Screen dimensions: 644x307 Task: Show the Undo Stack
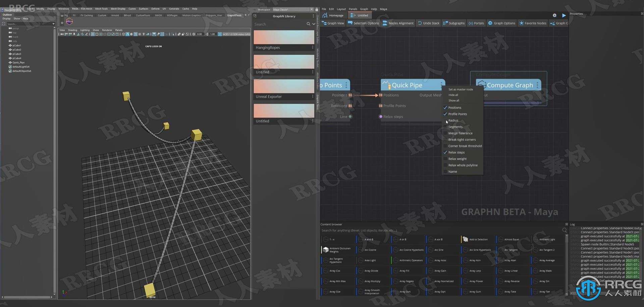point(428,23)
